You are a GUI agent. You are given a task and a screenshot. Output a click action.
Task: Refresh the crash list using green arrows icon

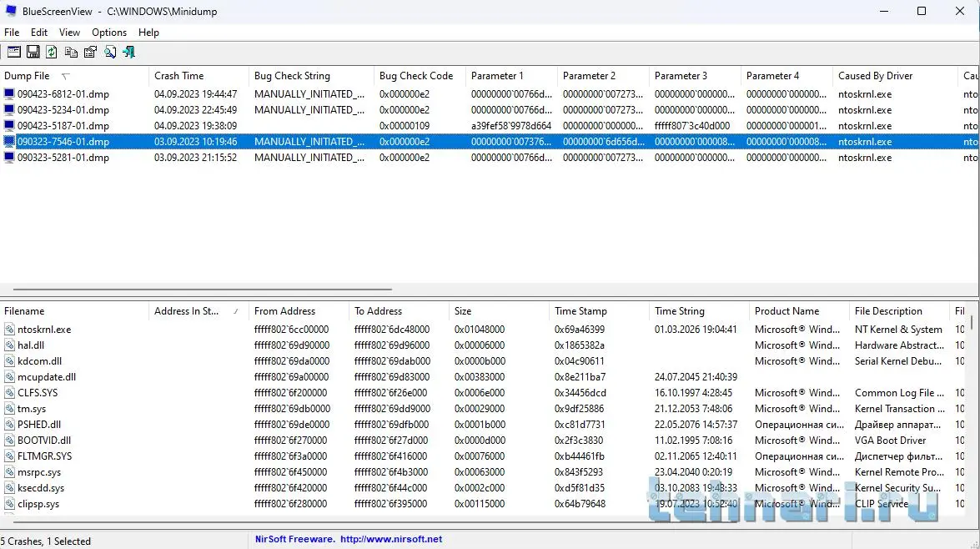pos(52,52)
